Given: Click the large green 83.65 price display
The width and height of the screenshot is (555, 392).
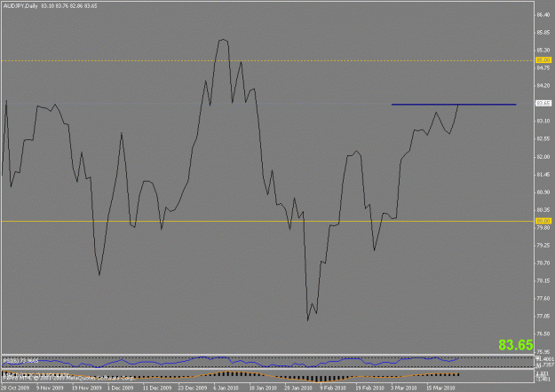Looking at the screenshot, I should coord(515,345).
